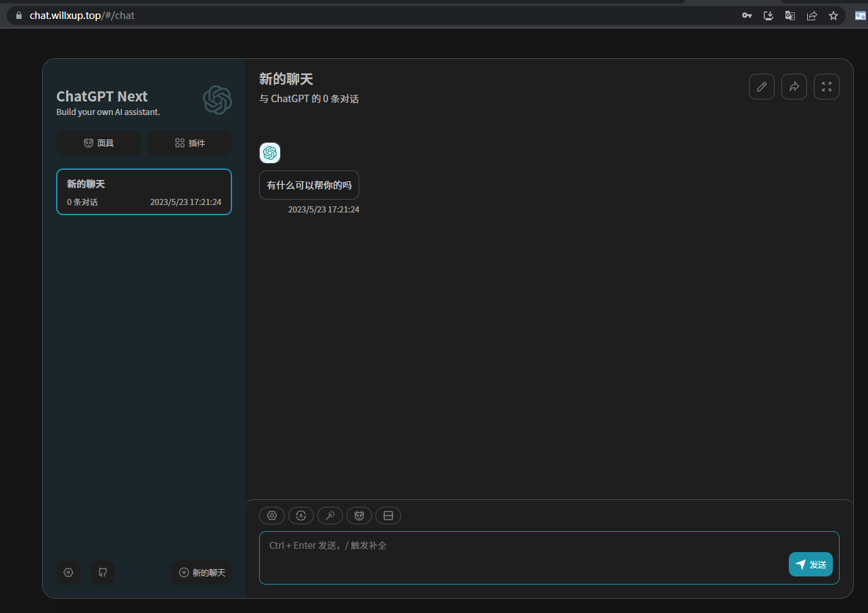Open the browser's translate page icon
This screenshot has width=868, height=613.
(x=790, y=15)
